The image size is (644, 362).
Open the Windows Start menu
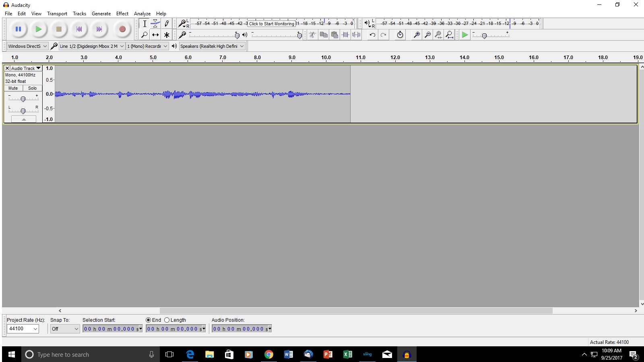tap(12, 354)
